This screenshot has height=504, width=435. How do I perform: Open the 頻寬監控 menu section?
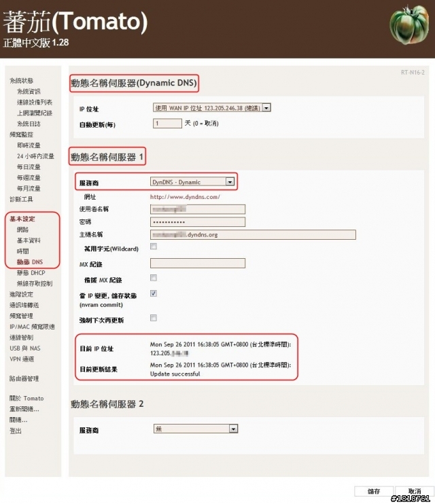21,134
